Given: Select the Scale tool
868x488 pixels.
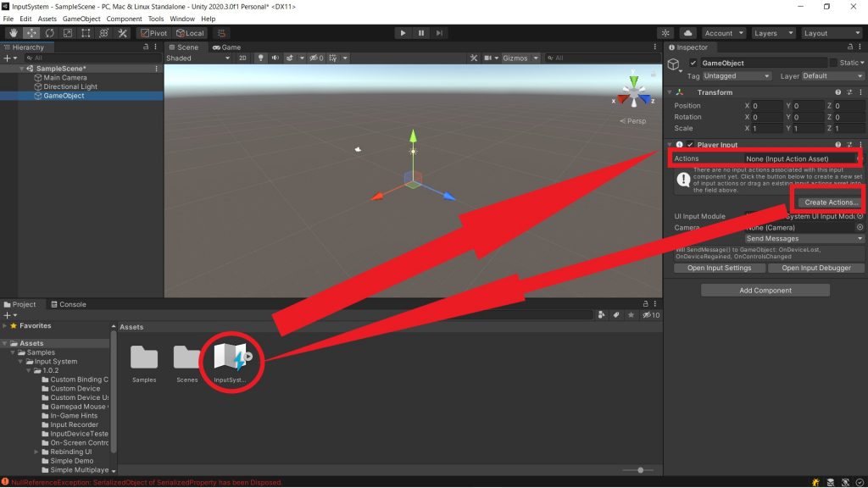Looking at the screenshot, I should (66, 32).
